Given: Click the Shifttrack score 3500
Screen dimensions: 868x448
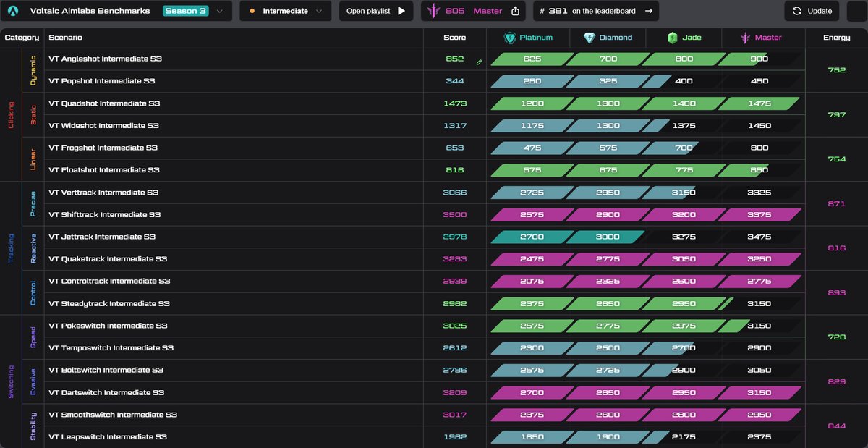Looking at the screenshot, I should [455, 215].
